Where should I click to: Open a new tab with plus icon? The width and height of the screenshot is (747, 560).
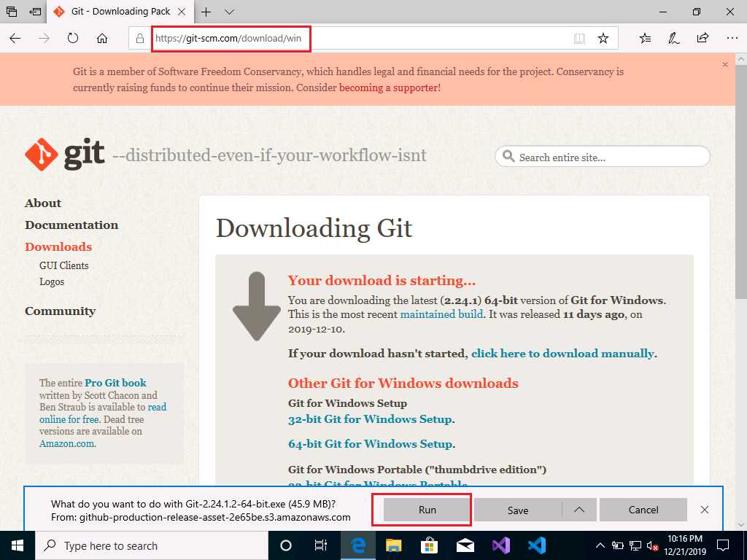click(x=206, y=12)
